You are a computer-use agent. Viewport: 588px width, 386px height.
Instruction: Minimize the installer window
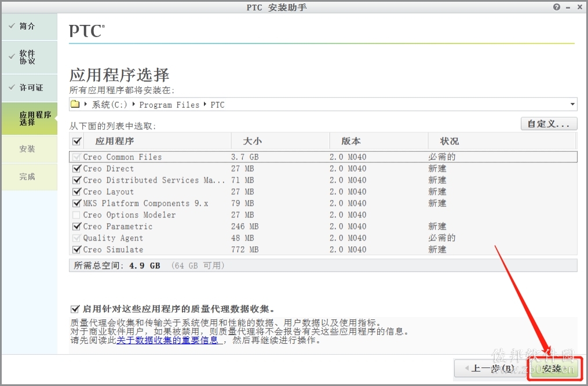[x=568, y=8]
